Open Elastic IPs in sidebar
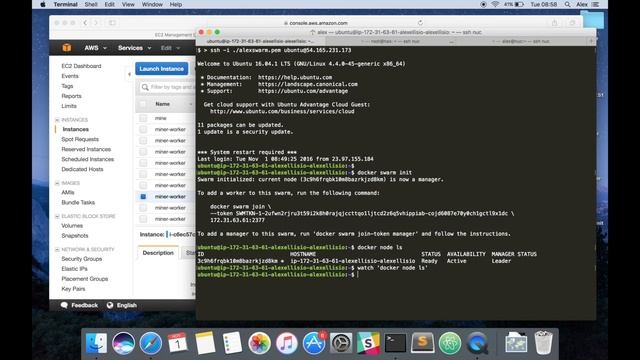This screenshot has height=360, width=640. click(74, 269)
